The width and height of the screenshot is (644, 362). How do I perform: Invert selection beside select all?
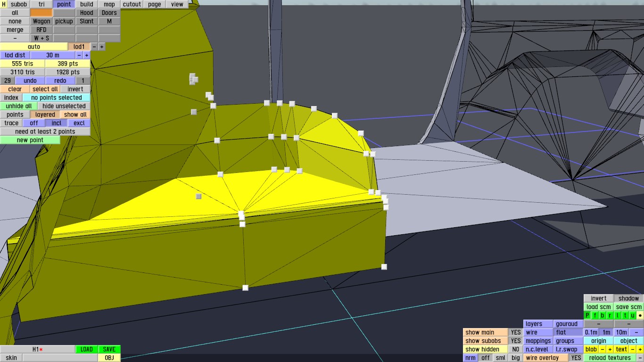[75, 89]
